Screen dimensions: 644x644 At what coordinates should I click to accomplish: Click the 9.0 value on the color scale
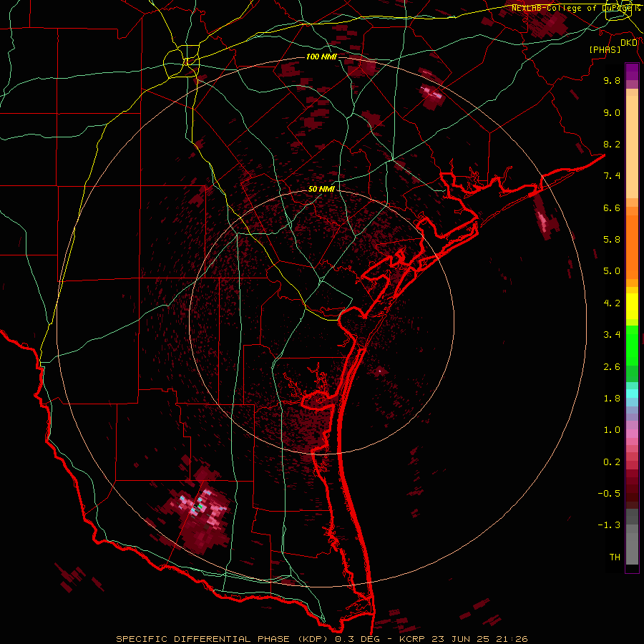point(612,112)
